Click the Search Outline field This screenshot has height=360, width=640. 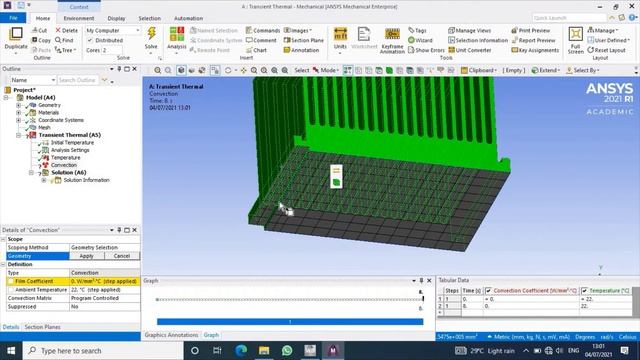click(78, 80)
